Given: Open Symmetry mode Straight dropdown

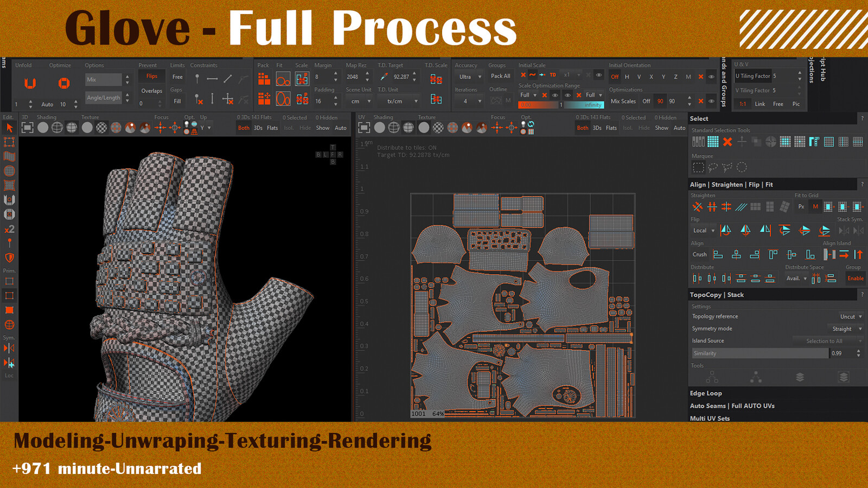Looking at the screenshot, I should (x=846, y=329).
